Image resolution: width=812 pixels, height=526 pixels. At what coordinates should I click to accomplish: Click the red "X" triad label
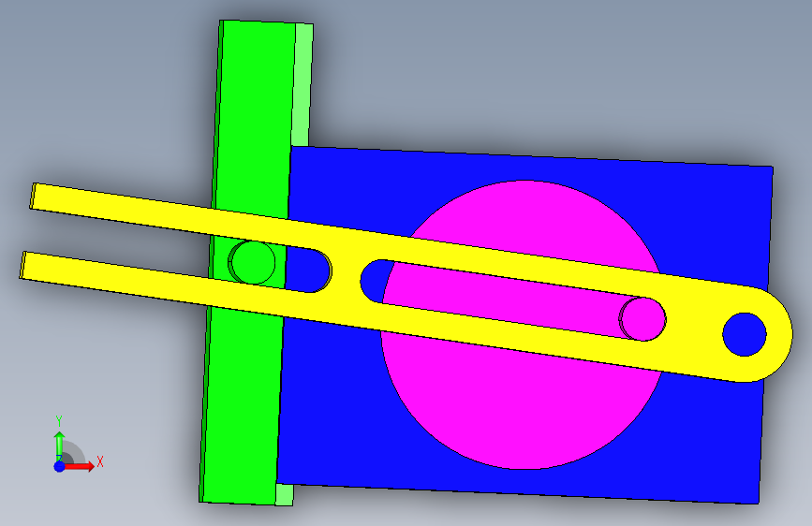pos(100,461)
